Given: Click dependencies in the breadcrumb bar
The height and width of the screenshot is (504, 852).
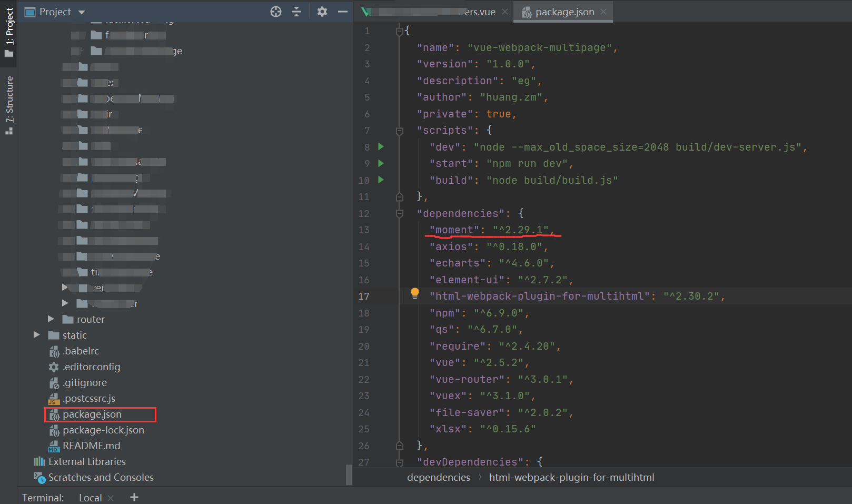Looking at the screenshot, I should coord(438,477).
